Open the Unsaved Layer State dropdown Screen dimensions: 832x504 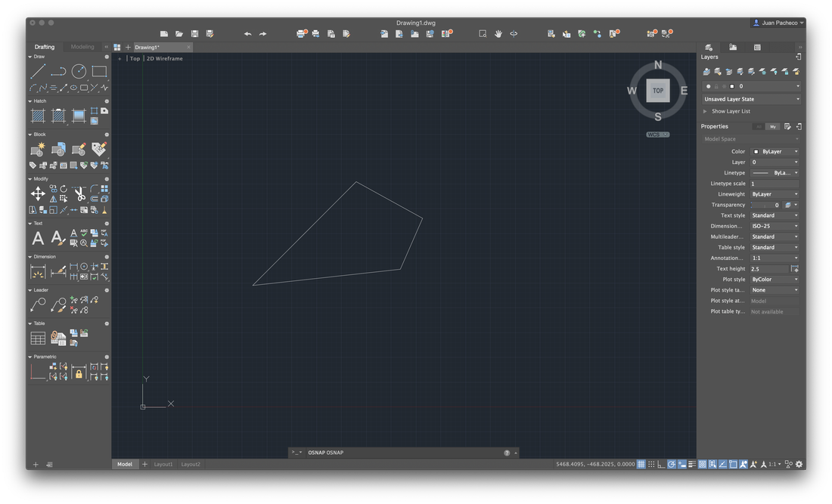pyautogui.click(x=751, y=99)
